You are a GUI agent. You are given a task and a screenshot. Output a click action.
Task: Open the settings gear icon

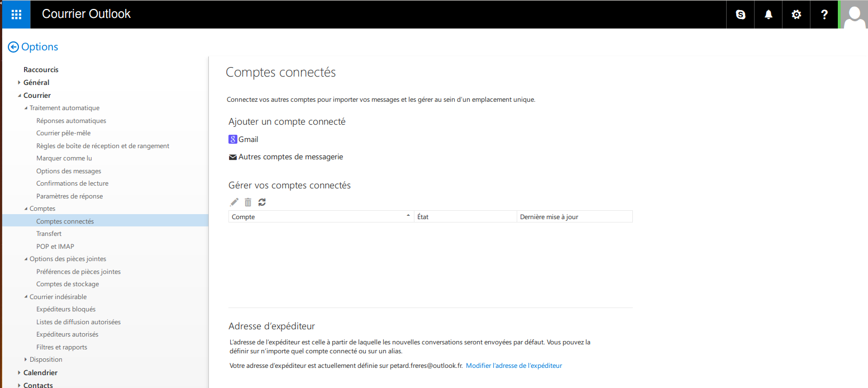[x=797, y=15]
